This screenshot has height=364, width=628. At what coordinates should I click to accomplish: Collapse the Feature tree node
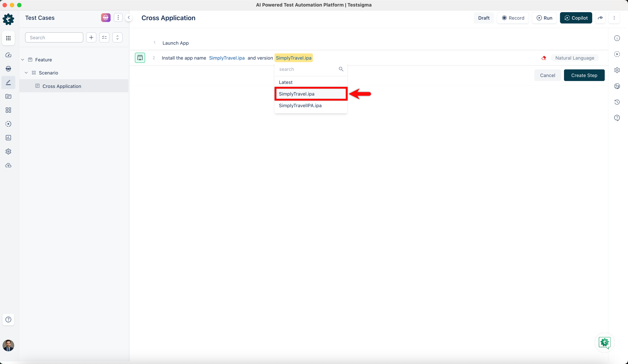click(x=22, y=60)
